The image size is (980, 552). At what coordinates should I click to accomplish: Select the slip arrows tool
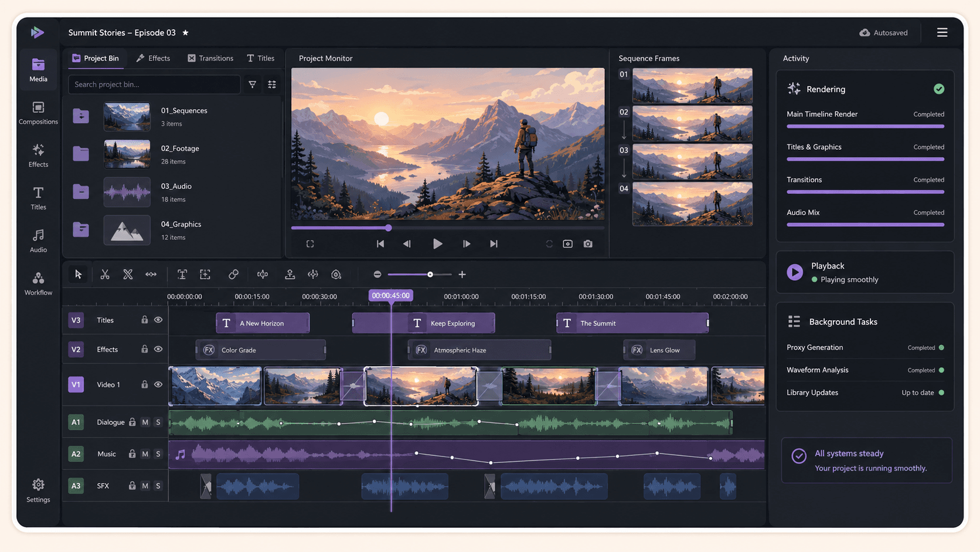click(151, 275)
